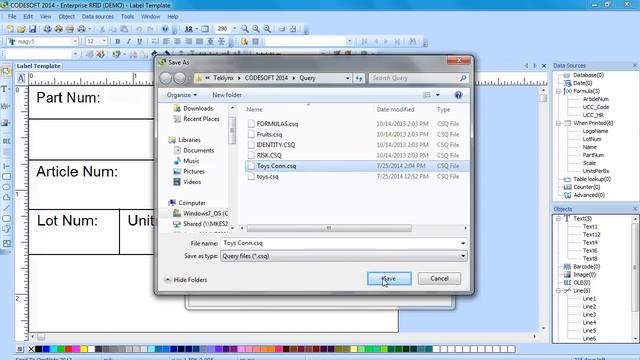This screenshot has height=360, width=640.
Task: Select the diagonal Line drawing tool
Action: 6,208
